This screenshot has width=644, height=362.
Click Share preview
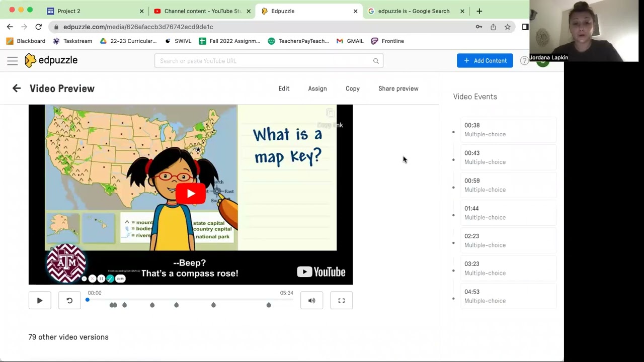[x=398, y=88]
